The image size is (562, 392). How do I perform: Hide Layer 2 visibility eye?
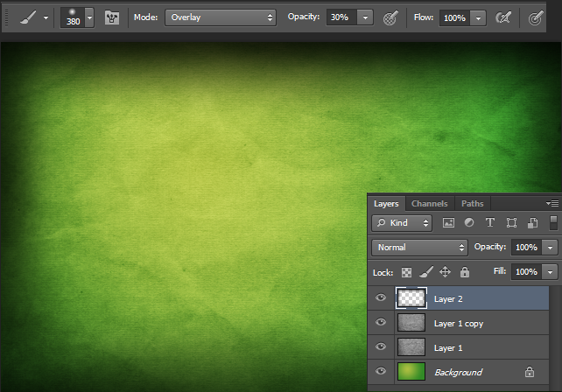(x=381, y=297)
